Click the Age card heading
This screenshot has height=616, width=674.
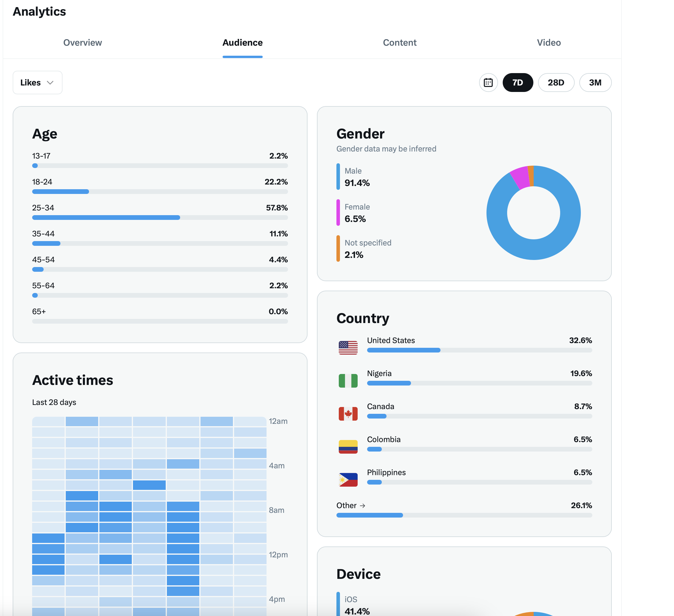45,134
